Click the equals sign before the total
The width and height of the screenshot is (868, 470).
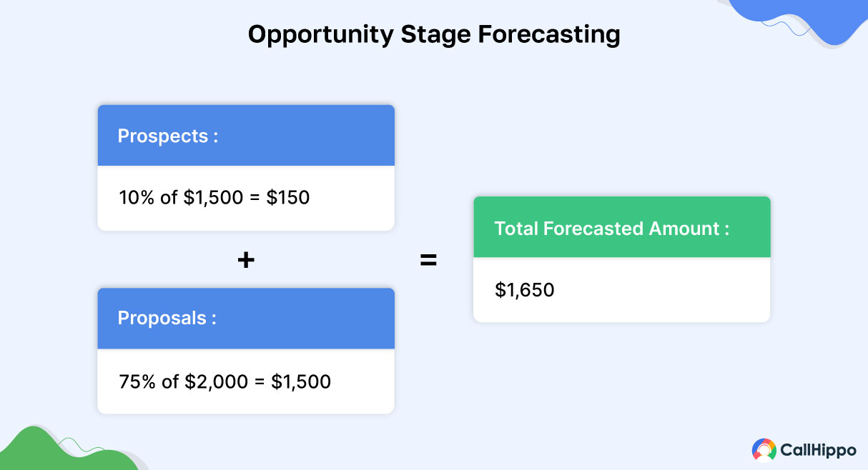pos(428,261)
